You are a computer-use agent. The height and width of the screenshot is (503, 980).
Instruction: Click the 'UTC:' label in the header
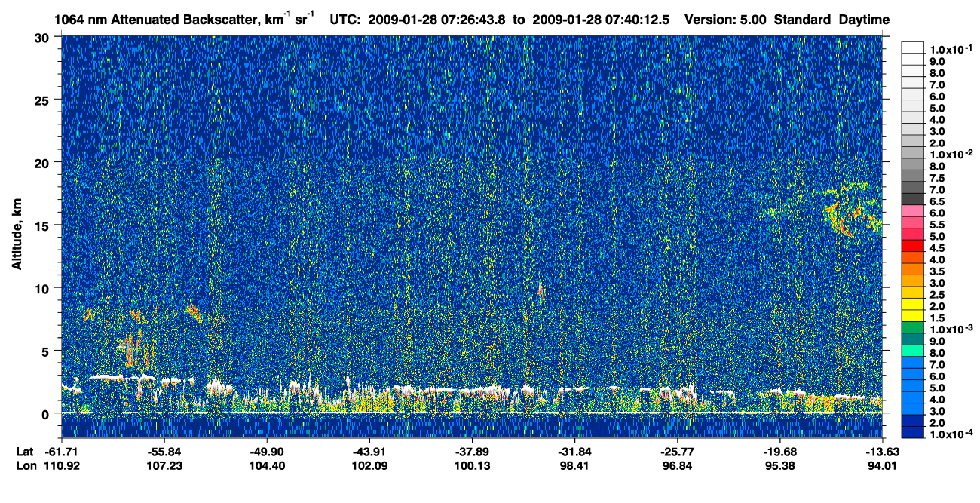coord(345,20)
